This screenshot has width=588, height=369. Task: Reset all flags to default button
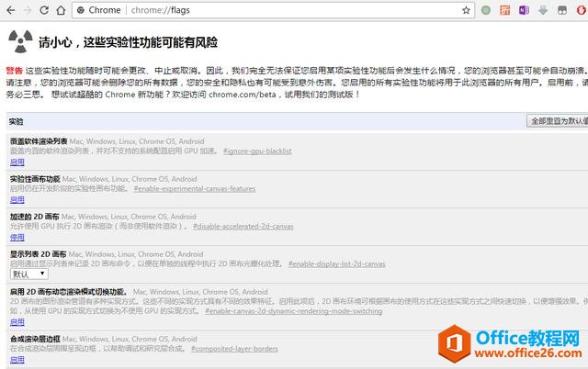(558, 121)
